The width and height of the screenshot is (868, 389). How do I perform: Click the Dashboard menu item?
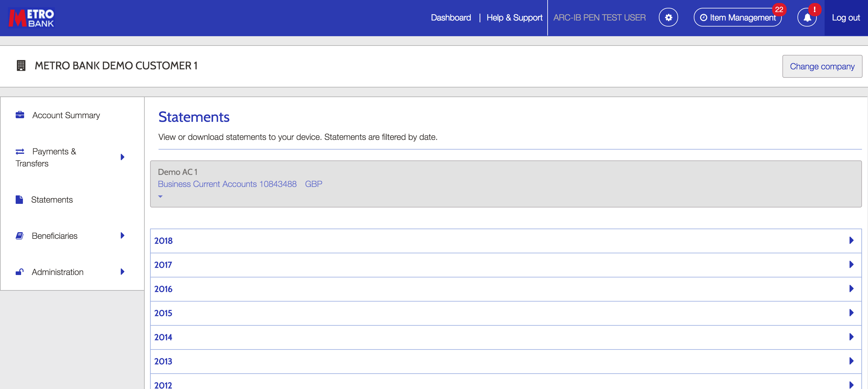click(x=451, y=17)
